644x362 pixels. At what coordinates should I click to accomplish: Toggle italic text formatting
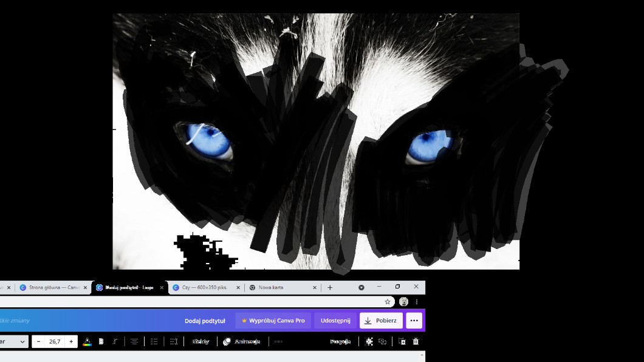[x=115, y=341]
